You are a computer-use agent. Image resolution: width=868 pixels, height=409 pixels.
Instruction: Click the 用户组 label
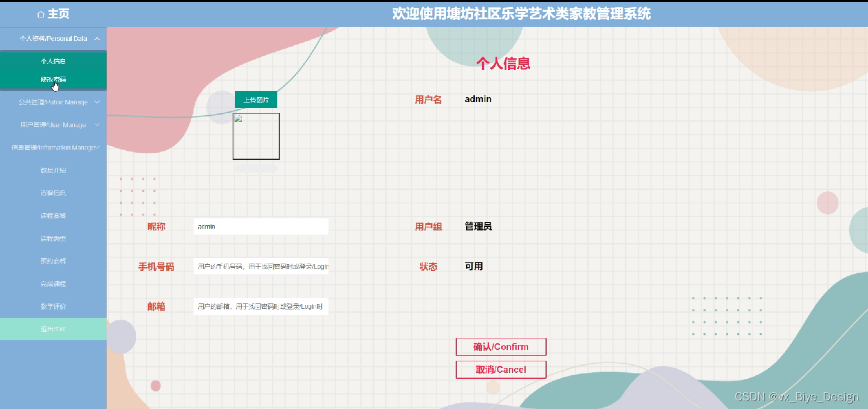(429, 227)
